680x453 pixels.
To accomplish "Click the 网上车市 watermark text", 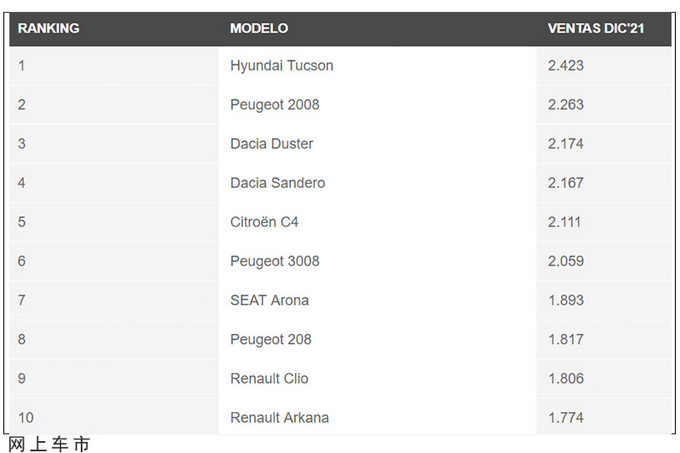I will point(49,444).
